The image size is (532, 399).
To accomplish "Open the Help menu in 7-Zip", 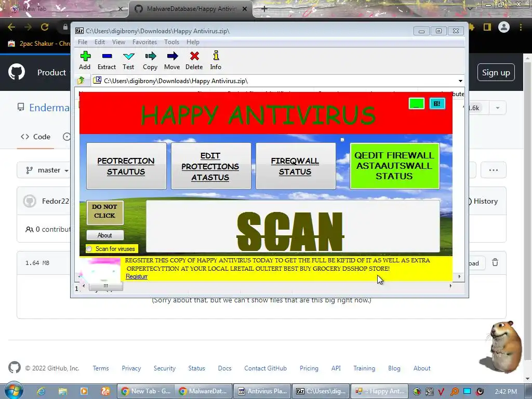I will point(193,42).
